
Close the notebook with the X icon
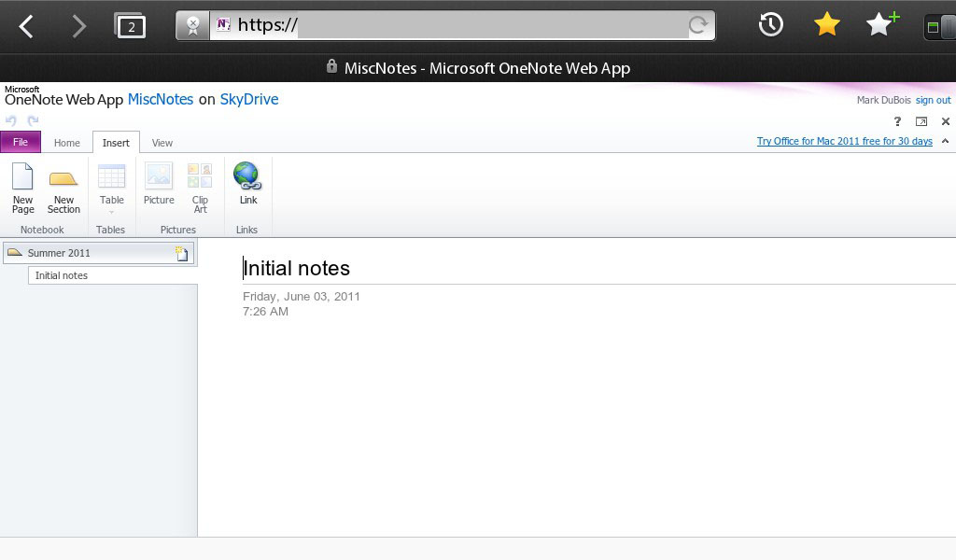pos(946,121)
